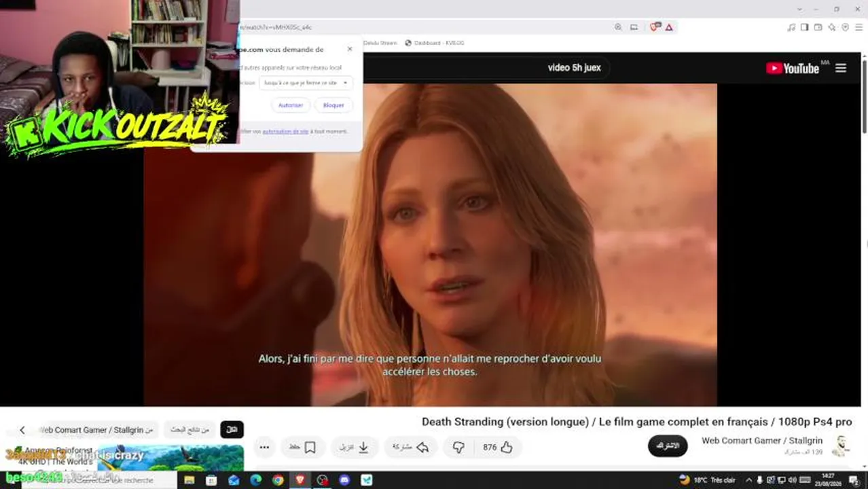Viewport: 868px width, 489px height.
Task: Click the black subscribe button
Action: (x=668, y=446)
